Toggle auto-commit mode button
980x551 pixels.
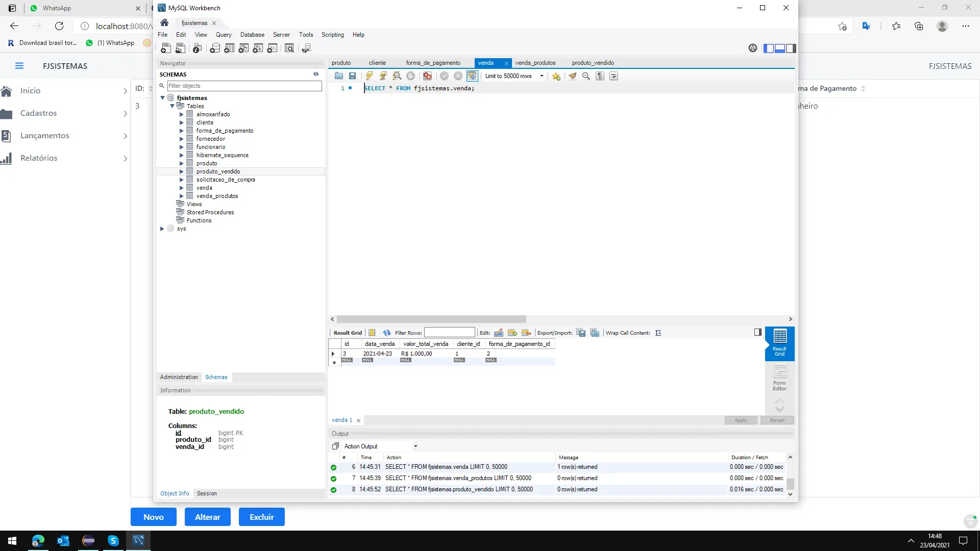coord(472,76)
